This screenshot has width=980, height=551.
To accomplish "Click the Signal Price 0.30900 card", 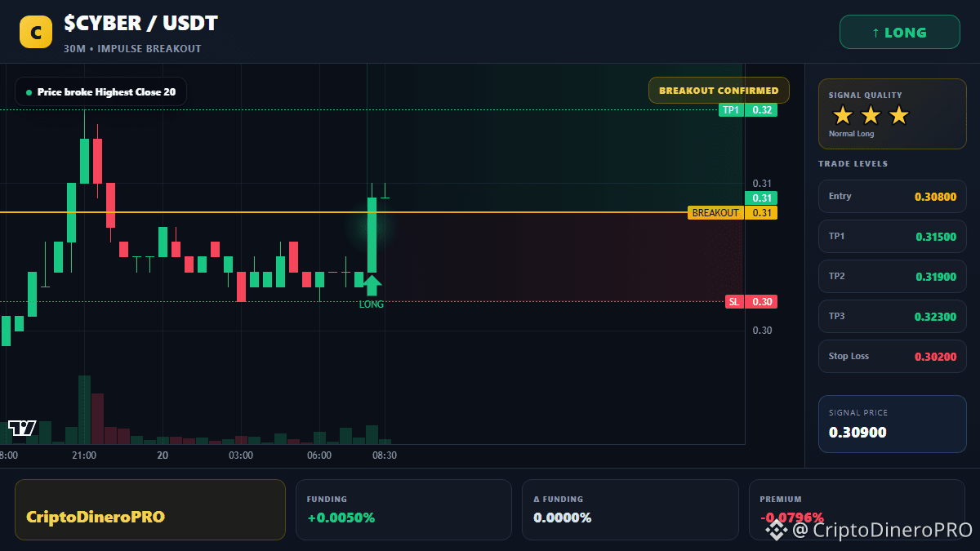I will [893, 424].
